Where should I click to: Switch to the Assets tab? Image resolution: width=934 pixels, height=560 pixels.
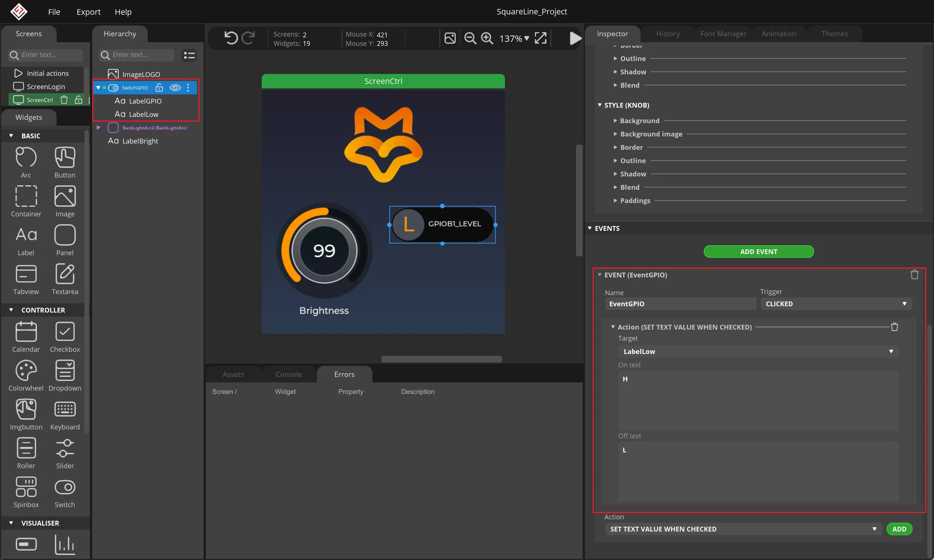tap(233, 374)
